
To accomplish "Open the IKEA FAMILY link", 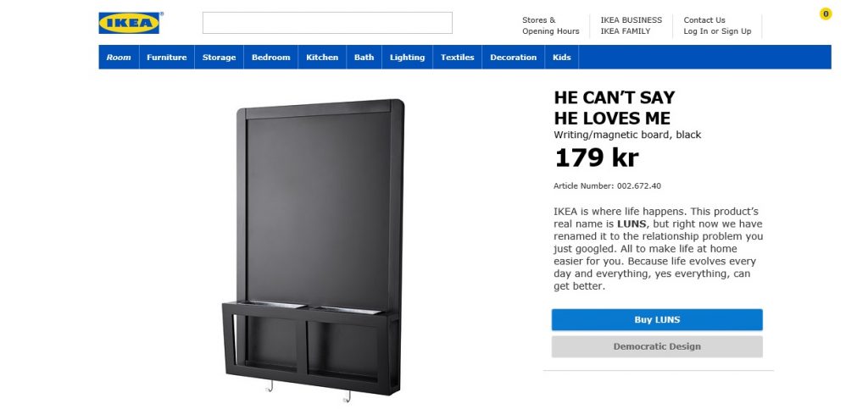I will (x=626, y=31).
